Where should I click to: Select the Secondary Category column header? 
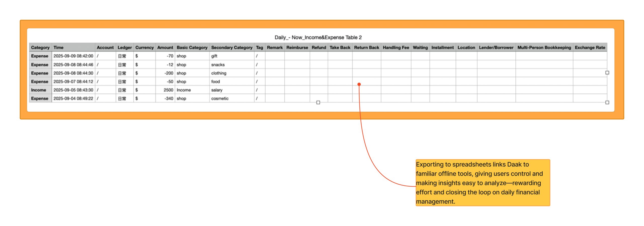click(232, 47)
